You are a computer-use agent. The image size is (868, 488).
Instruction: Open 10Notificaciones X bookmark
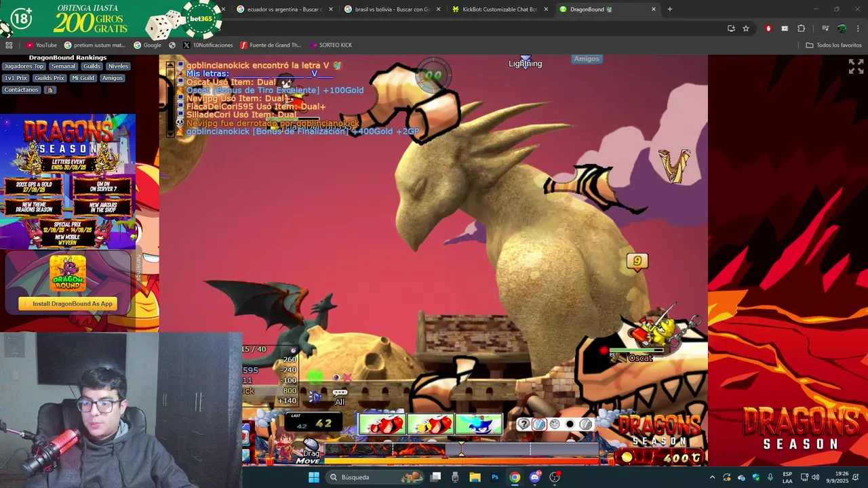[x=208, y=45]
